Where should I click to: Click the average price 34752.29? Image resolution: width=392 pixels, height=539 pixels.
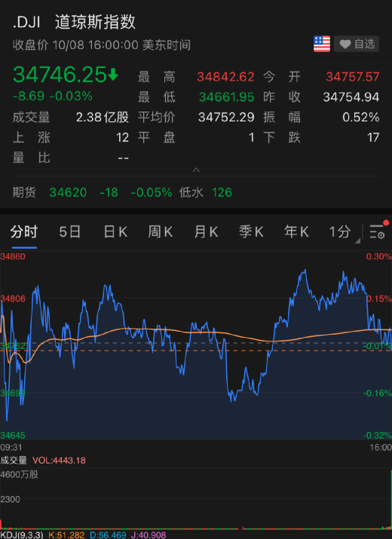[226, 118]
